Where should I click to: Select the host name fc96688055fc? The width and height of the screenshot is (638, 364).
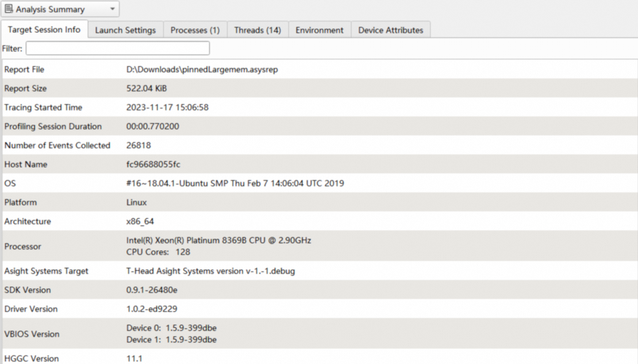[x=153, y=164]
